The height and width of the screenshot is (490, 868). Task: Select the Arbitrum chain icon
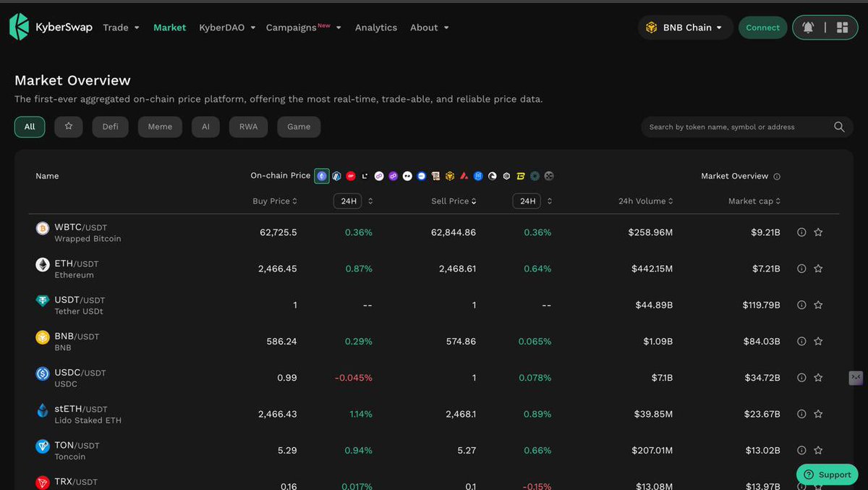[x=336, y=175]
